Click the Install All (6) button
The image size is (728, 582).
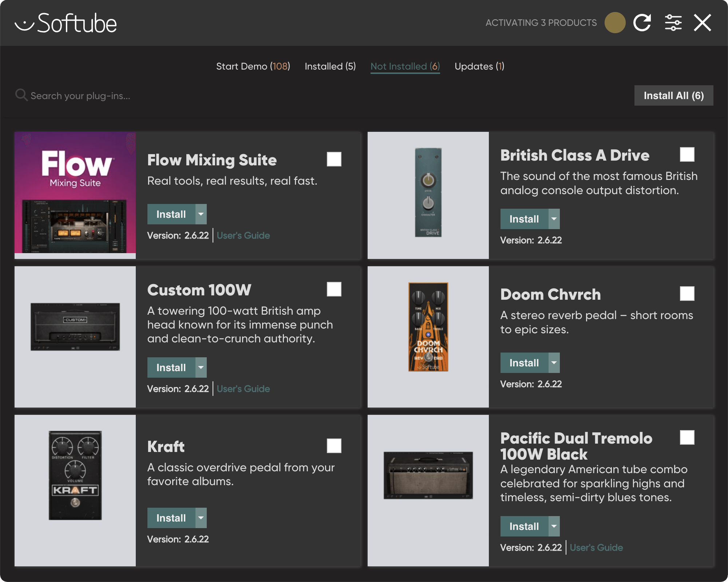click(673, 95)
